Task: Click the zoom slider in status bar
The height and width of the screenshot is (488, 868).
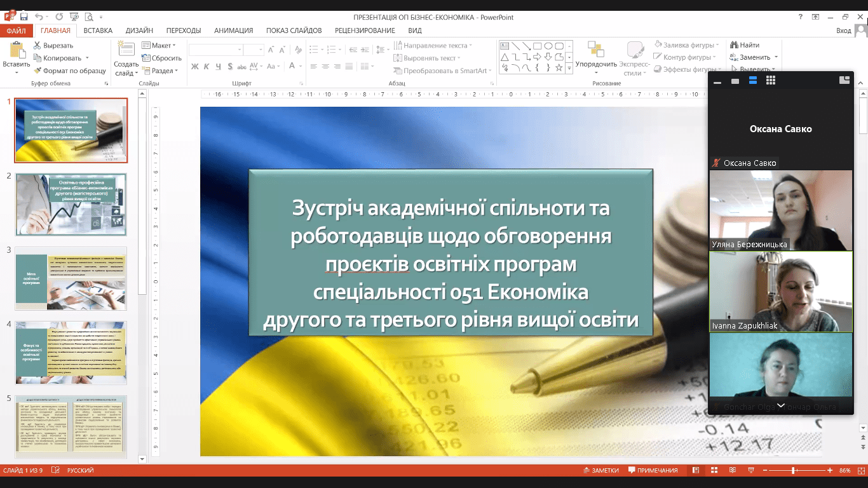Action: tap(794, 471)
